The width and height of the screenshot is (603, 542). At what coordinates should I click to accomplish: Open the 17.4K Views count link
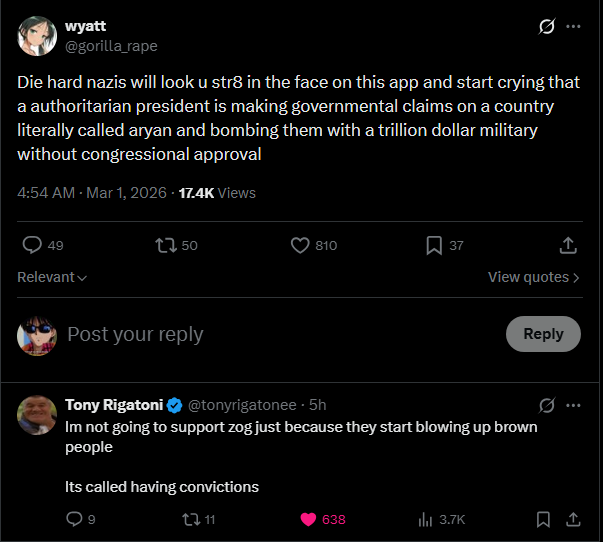pyautogui.click(x=217, y=193)
